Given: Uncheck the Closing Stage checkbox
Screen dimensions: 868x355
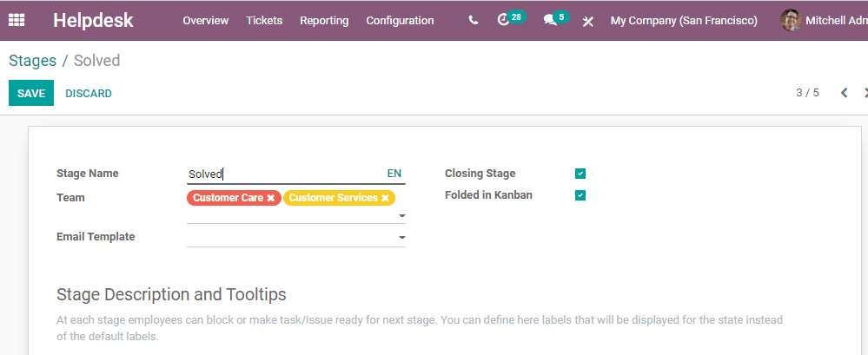Looking at the screenshot, I should 580,174.
